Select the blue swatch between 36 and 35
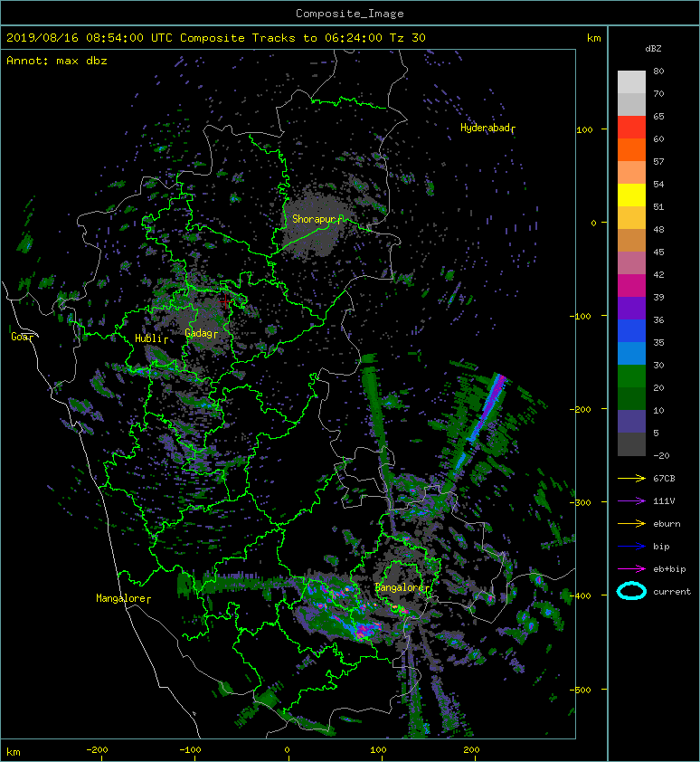This screenshot has width=700, height=762. 631,331
